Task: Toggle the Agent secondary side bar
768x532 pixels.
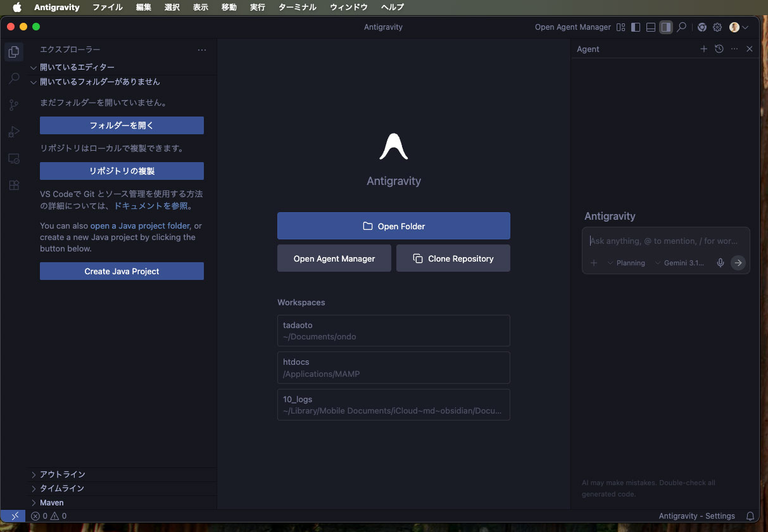Action: point(665,27)
